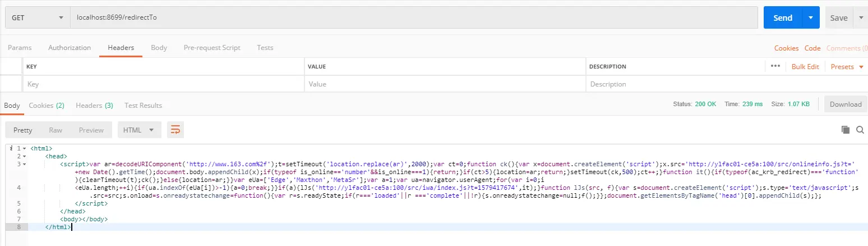Select the Pretty response view
The height and width of the screenshot is (246, 868).
click(22, 130)
